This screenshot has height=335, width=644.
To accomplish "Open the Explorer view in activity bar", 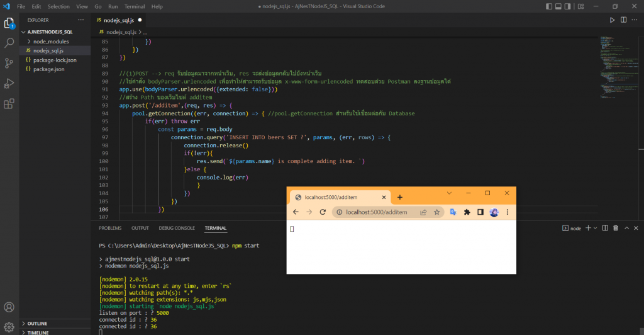I will 9,23.
